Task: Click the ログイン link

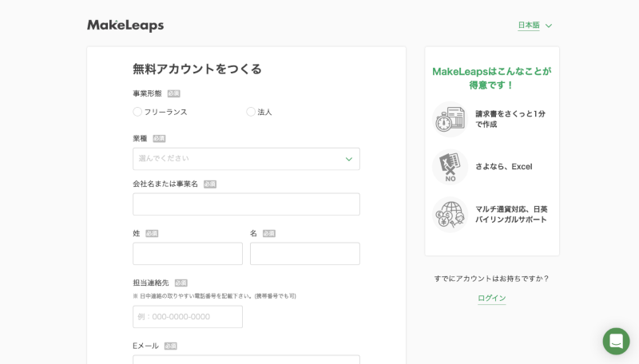Action: (492, 298)
